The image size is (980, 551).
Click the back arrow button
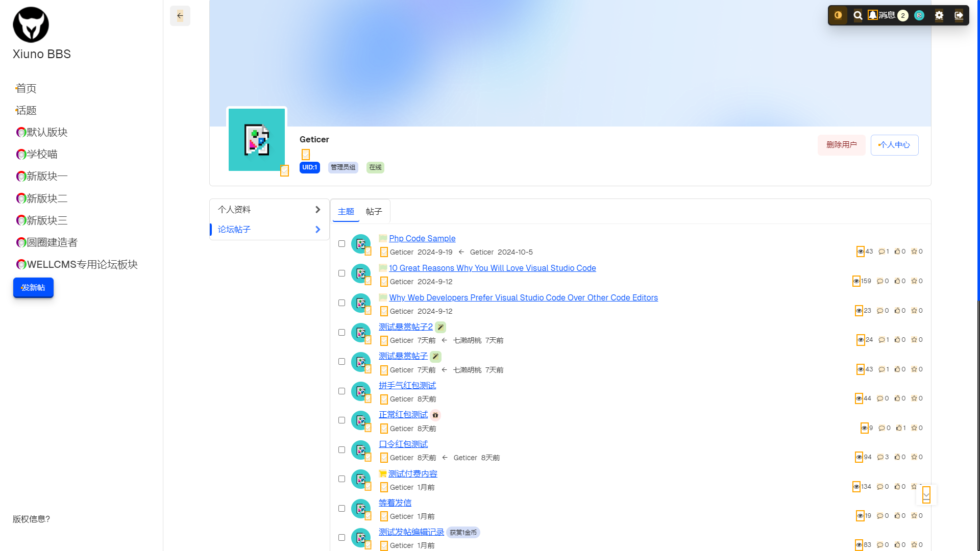click(180, 16)
